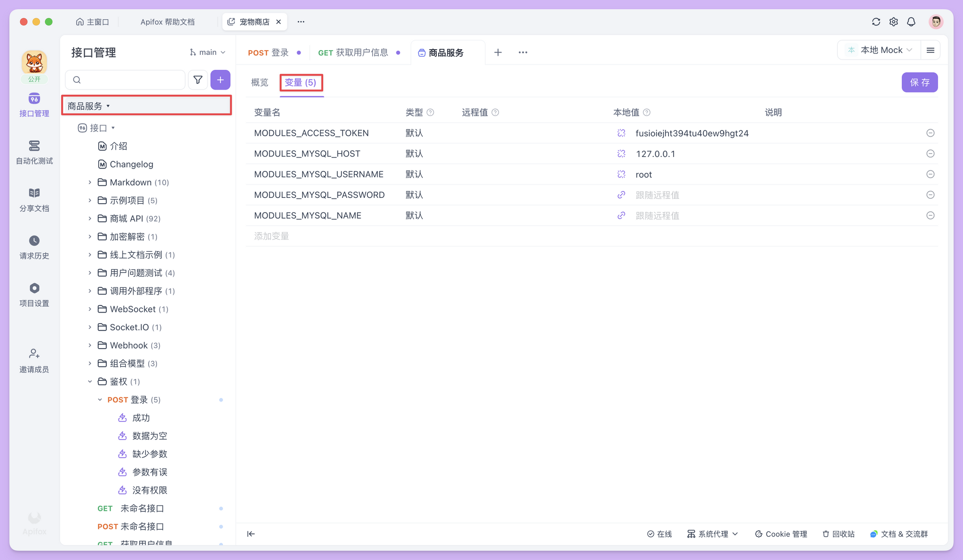The height and width of the screenshot is (560, 963).
Task: Open the user profile avatar
Action: click(x=936, y=22)
